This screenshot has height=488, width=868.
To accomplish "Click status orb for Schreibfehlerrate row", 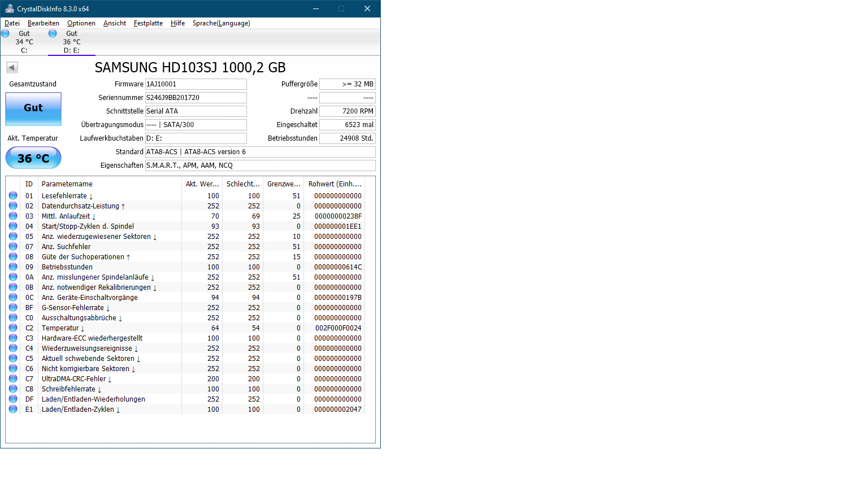I will [13, 389].
